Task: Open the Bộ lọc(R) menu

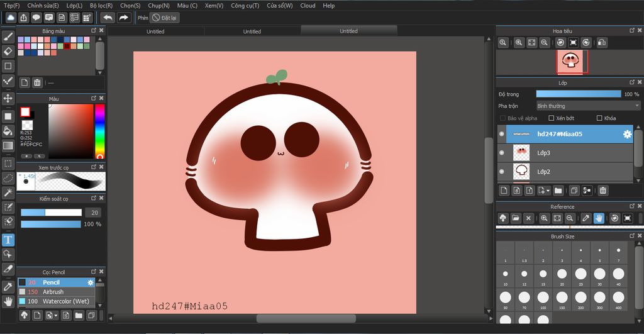Action: point(101,6)
